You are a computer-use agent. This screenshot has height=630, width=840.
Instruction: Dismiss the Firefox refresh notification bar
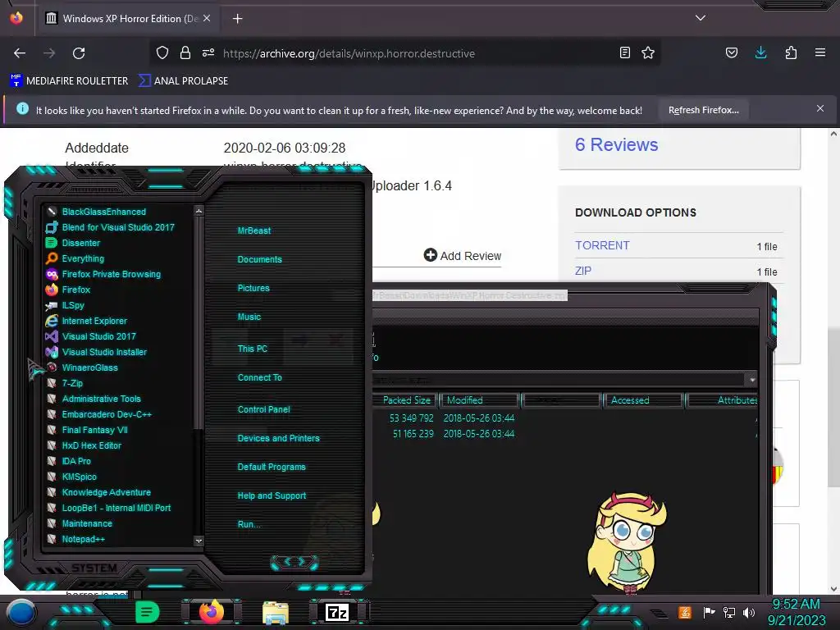820,109
